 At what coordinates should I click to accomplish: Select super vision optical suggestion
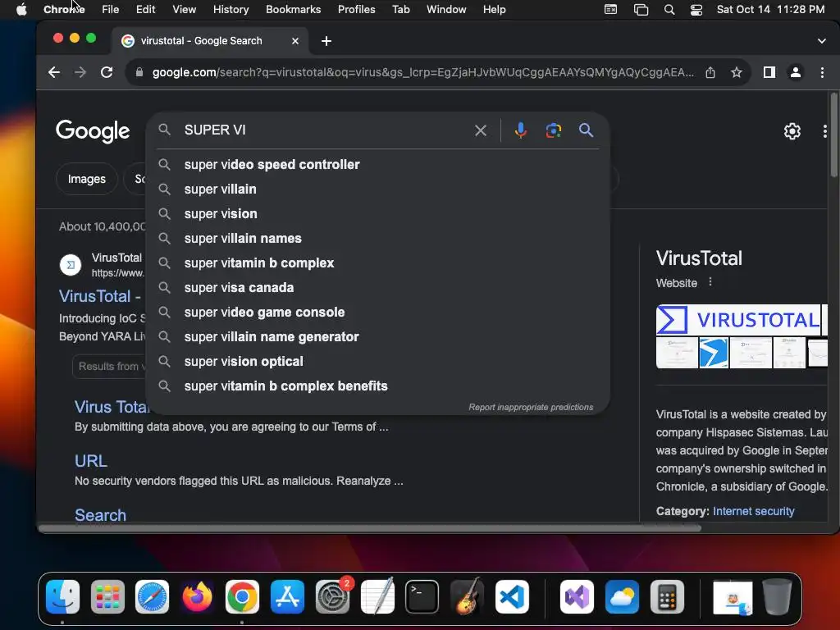click(x=377, y=362)
